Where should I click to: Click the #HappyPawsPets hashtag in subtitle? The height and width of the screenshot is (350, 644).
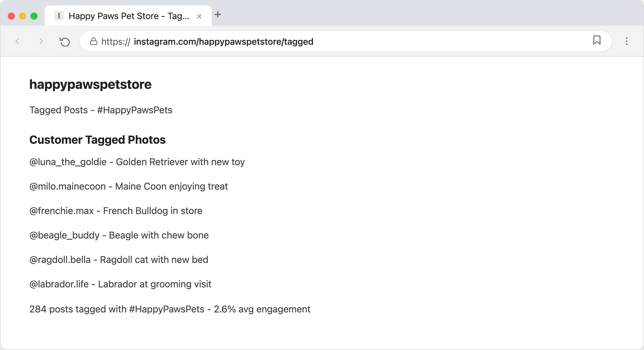135,110
